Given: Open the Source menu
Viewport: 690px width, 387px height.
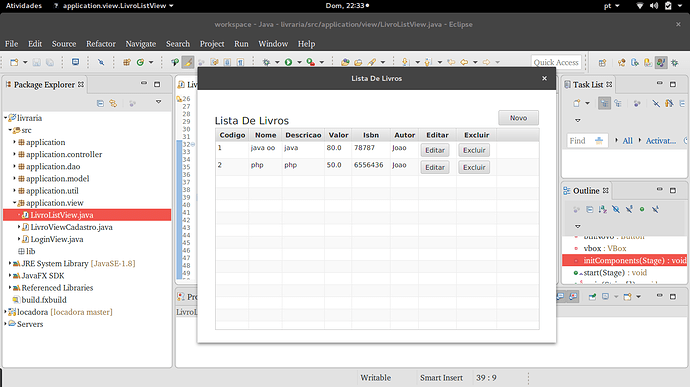Looking at the screenshot, I should pyautogui.click(x=64, y=44).
